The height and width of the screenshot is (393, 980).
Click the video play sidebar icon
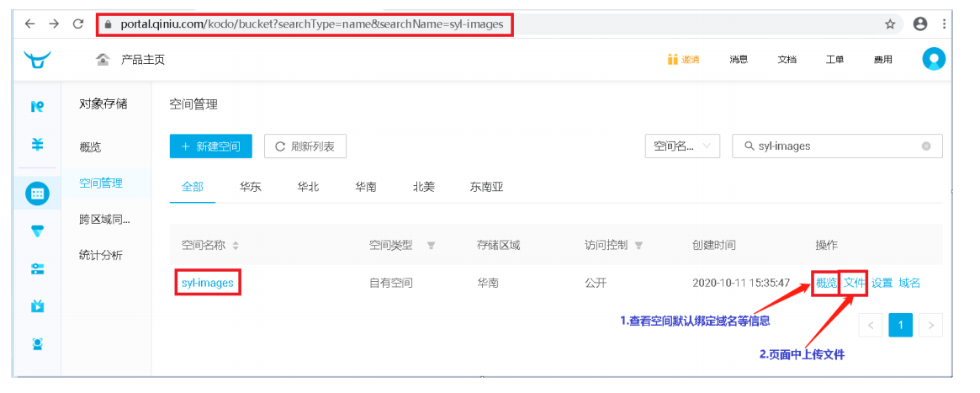[x=37, y=305]
